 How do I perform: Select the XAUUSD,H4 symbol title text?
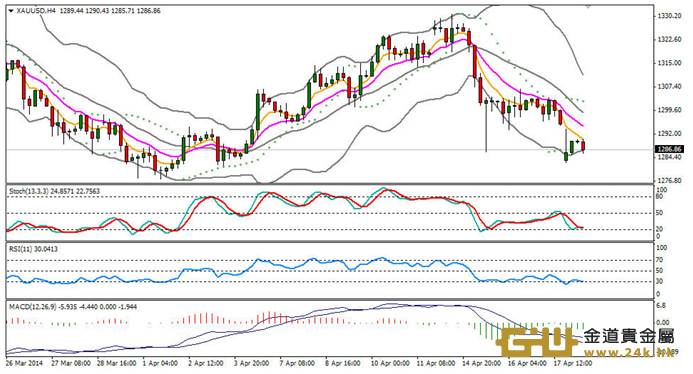[36, 11]
